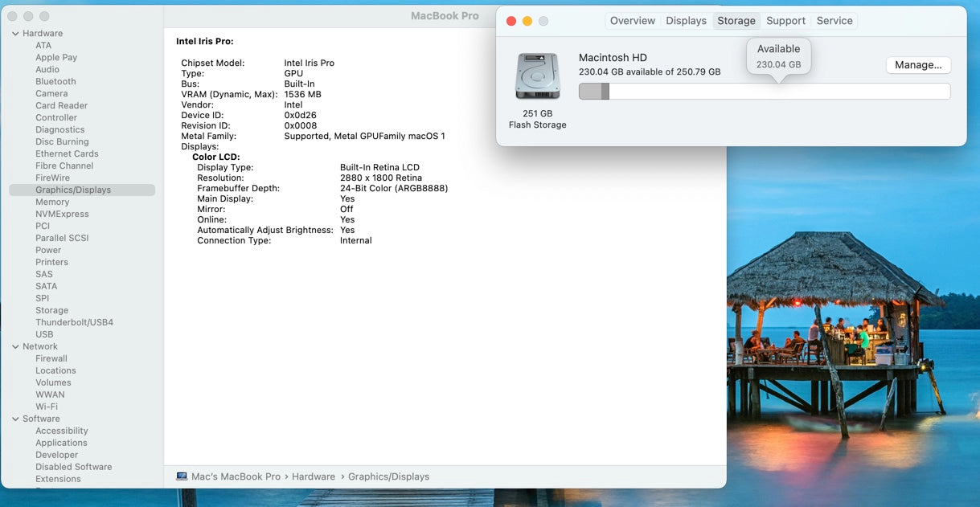Go to the Service tab
Screen dimensions: 980x507
point(834,21)
